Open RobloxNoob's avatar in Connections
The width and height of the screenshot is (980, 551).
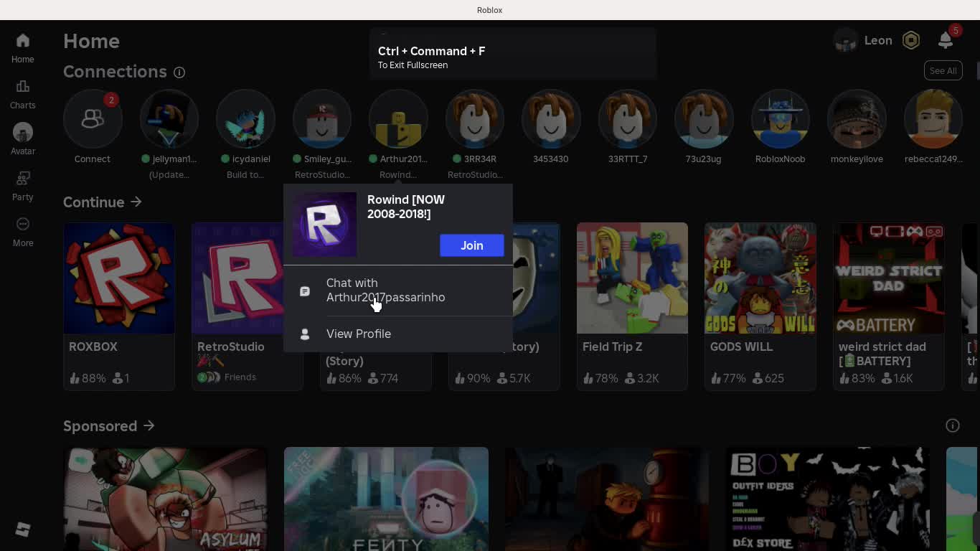[781, 118]
